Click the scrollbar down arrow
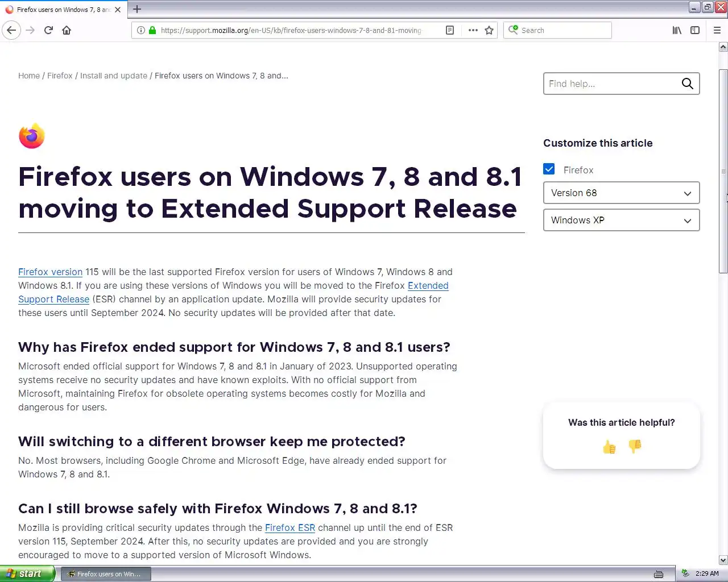 (x=723, y=560)
